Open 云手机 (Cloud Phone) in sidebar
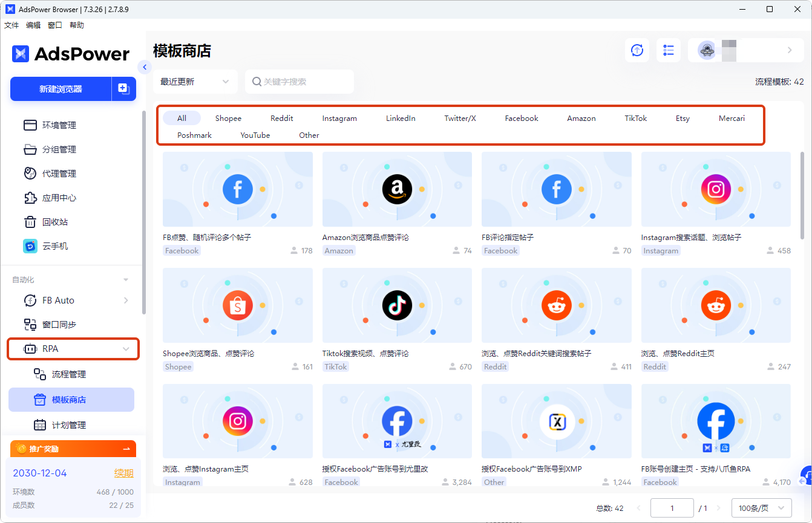 [x=61, y=246]
